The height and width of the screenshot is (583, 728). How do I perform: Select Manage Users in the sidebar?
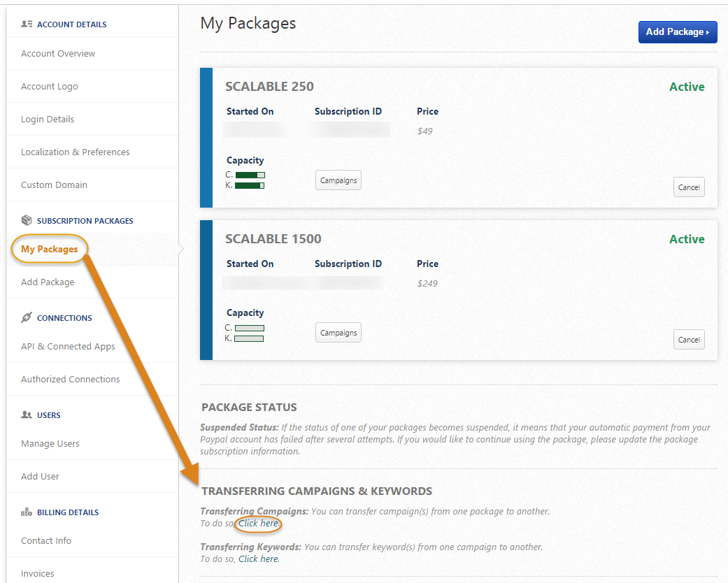pyautogui.click(x=50, y=444)
